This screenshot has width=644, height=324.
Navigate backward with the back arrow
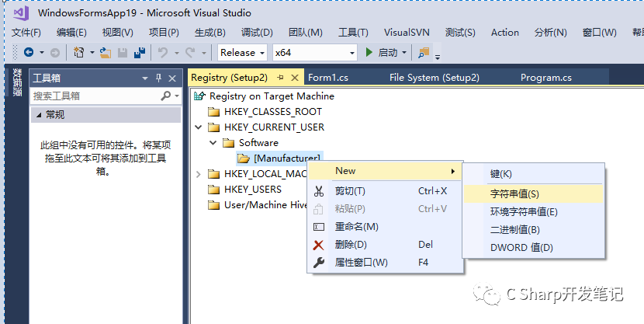point(29,53)
